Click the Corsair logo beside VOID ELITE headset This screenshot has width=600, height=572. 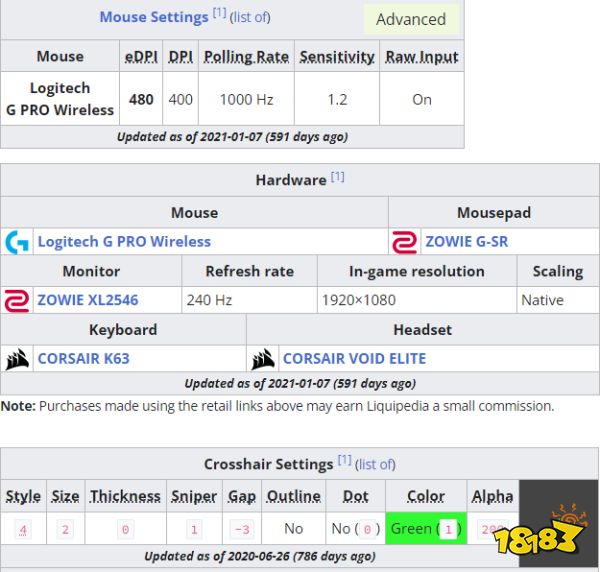(262, 359)
